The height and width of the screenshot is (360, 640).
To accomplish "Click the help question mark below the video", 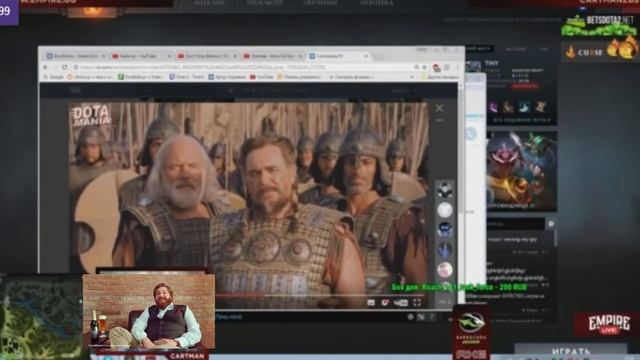I will coord(431,317).
